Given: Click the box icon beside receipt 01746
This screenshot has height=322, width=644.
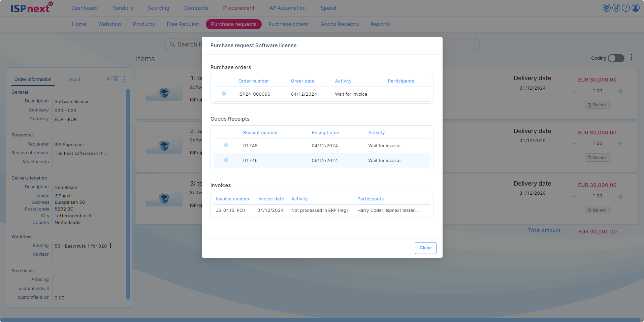Looking at the screenshot, I should click(226, 160).
